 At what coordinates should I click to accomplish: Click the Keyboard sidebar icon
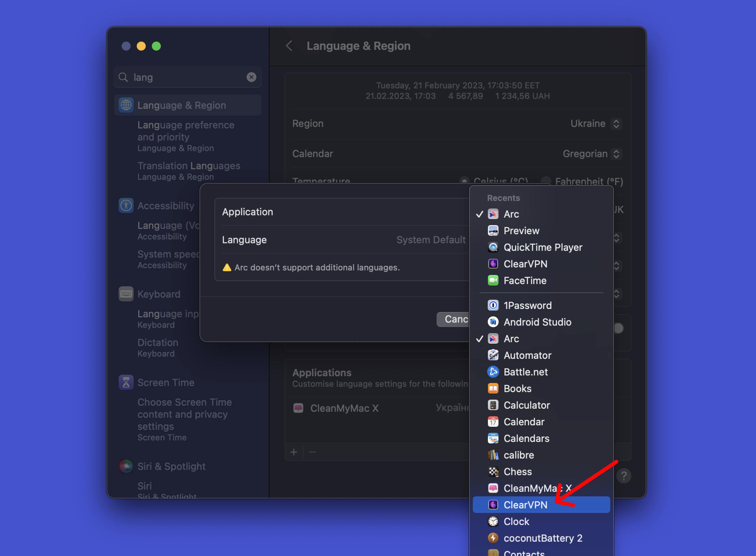(x=126, y=294)
